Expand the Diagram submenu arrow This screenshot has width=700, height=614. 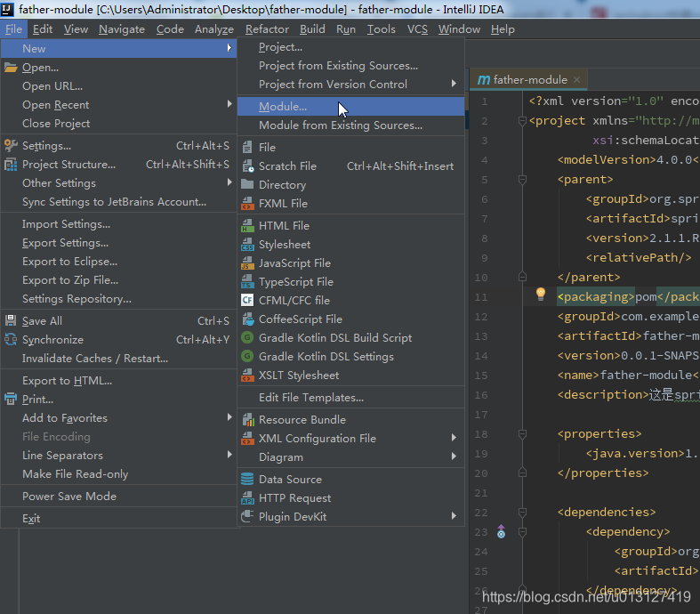[x=454, y=456]
